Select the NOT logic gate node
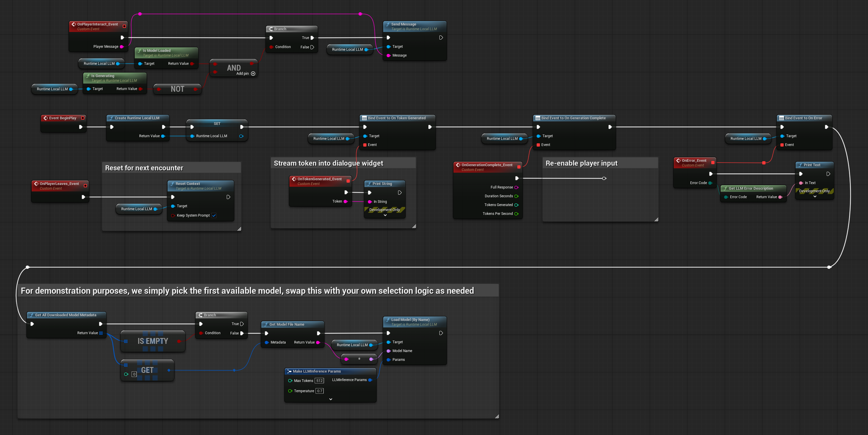This screenshot has width=868, height=435. [177, 89]
